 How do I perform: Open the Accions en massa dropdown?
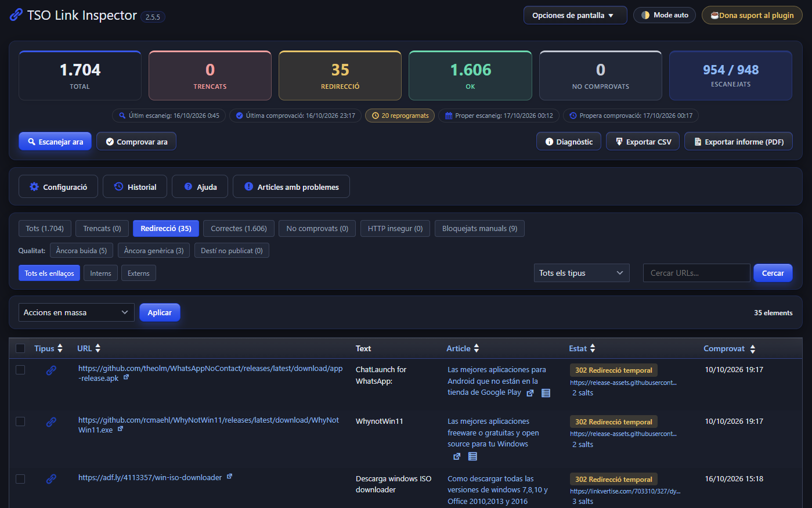pyautogui.click(x=77, y=312)
